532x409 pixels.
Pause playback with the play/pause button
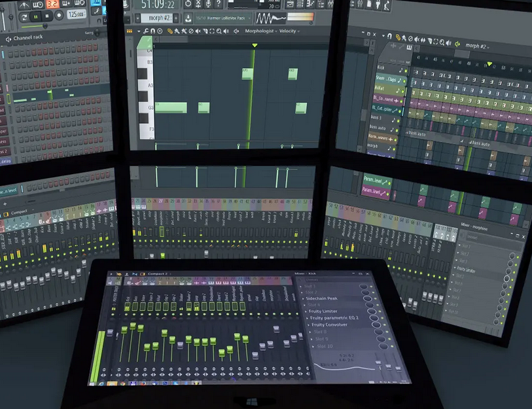tap(35, 16)
